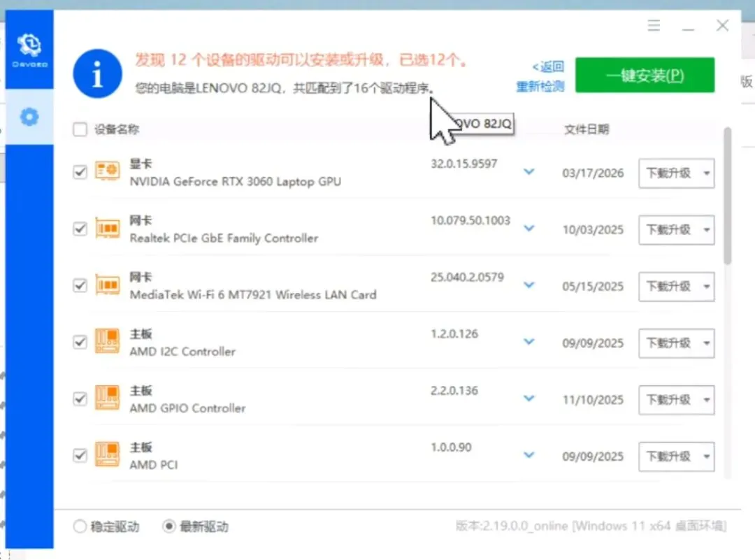
Task: Click 下载升级 for MediaTek Wi-Fi 6 card
Action: tap(668, 287)
